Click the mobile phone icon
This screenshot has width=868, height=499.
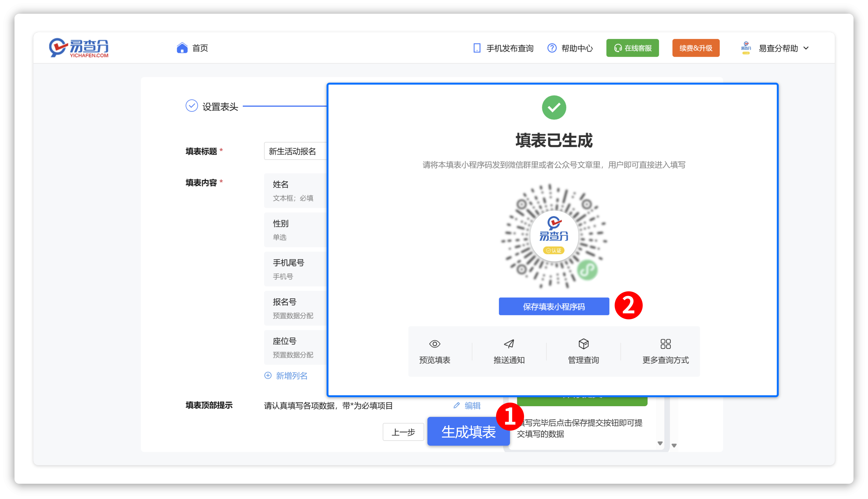coord(477,48)
